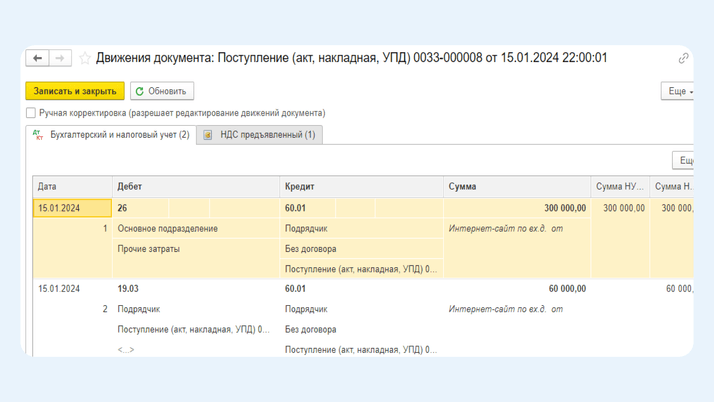The height and width of the screenshot is (402, 714).
Task: Click the Дебет column header
Action: [196, 186]
